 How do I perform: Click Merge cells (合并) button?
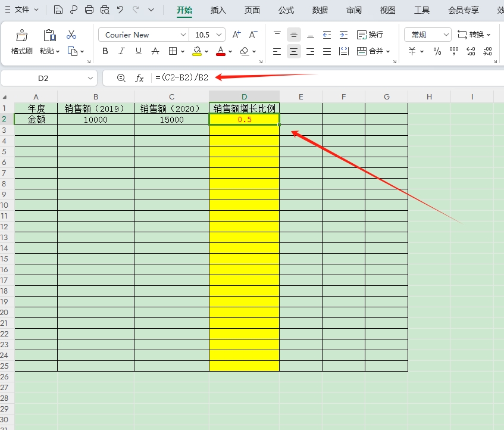370,51
